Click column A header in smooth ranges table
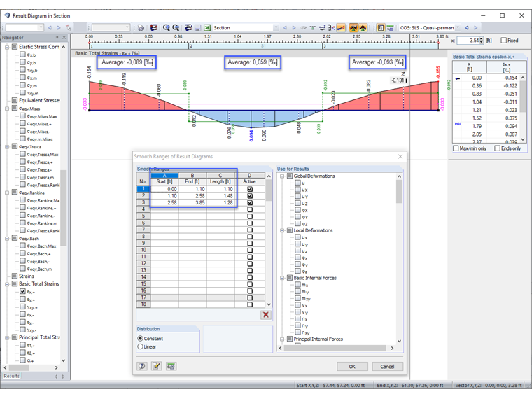The height and width of the screenshot is (399, 532). (164, 176)
